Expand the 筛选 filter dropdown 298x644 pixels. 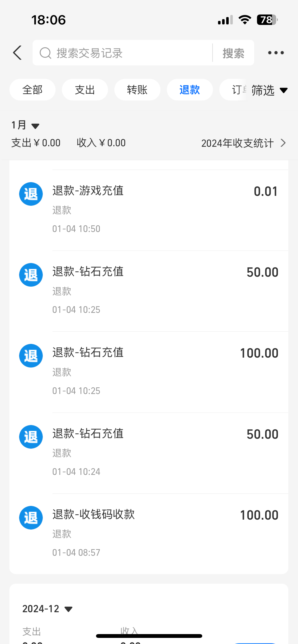tap(269, 90)
